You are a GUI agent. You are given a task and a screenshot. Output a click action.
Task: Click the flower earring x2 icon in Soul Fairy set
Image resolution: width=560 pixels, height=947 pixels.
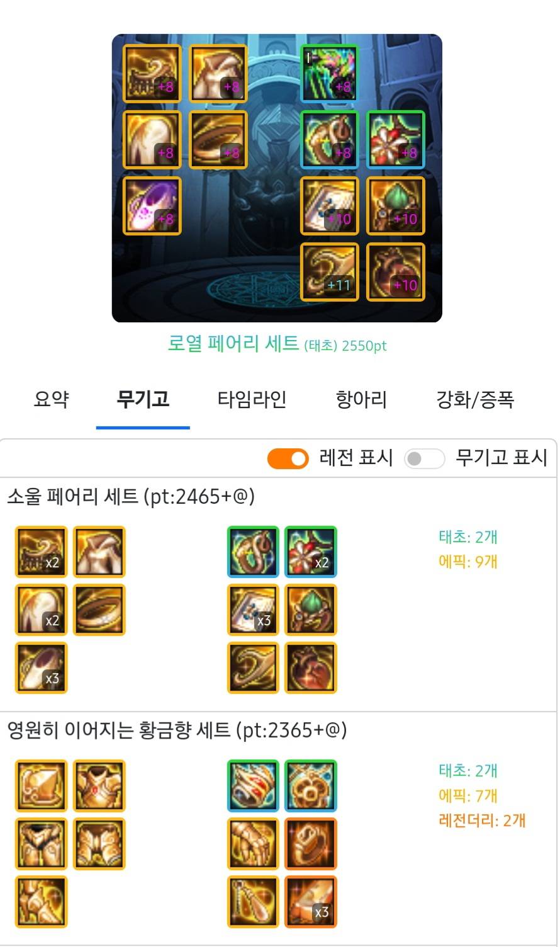tap(311, 552)
